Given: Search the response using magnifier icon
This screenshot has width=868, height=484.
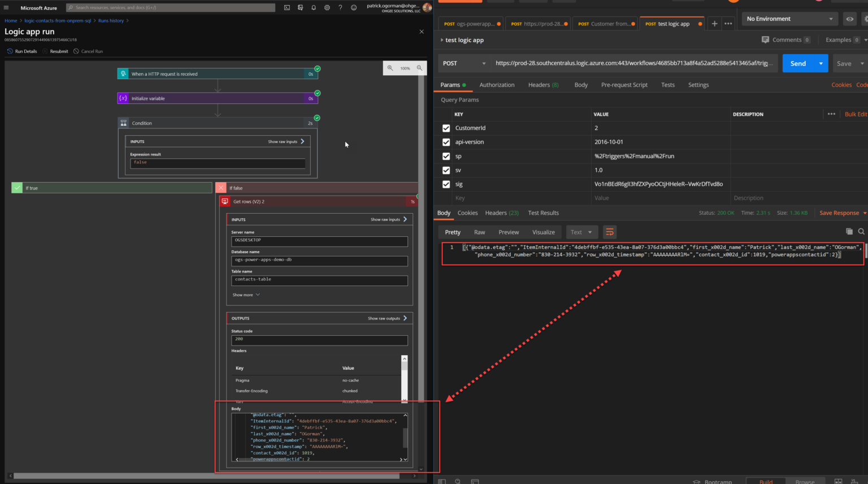Looking at the screenshot, I should click(861, 231).
